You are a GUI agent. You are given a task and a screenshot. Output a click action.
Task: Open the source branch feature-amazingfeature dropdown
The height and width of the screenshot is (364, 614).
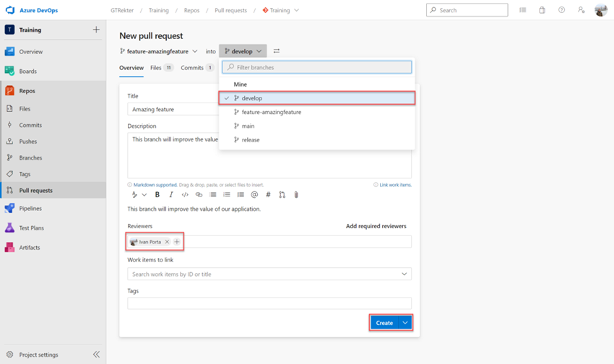159,51
